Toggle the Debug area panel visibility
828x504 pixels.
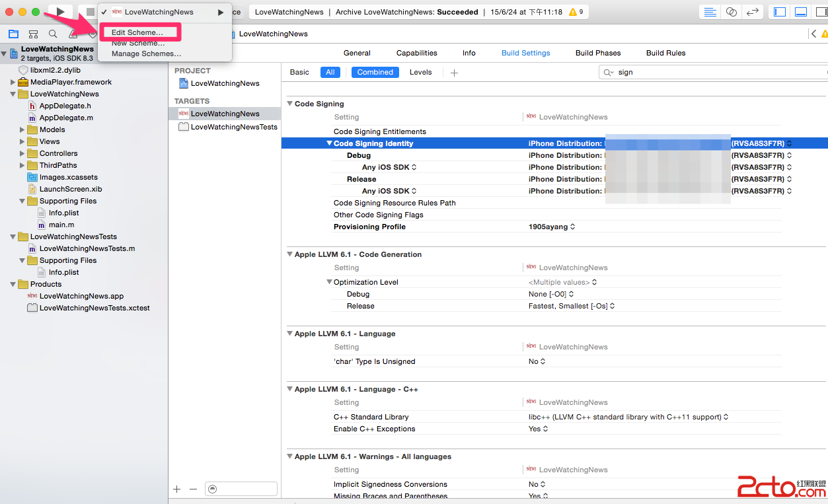[800, 12]
